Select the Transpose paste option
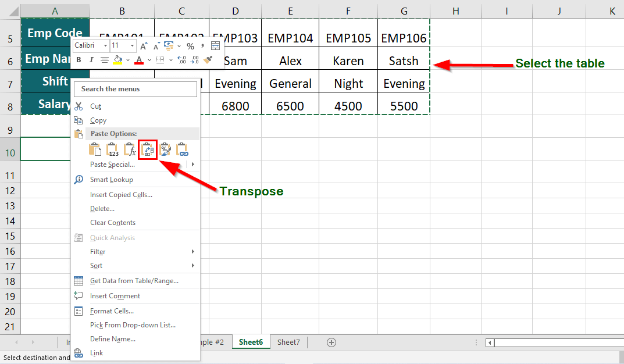This screenshot has height=364, width=624. (x=148, y=149)
